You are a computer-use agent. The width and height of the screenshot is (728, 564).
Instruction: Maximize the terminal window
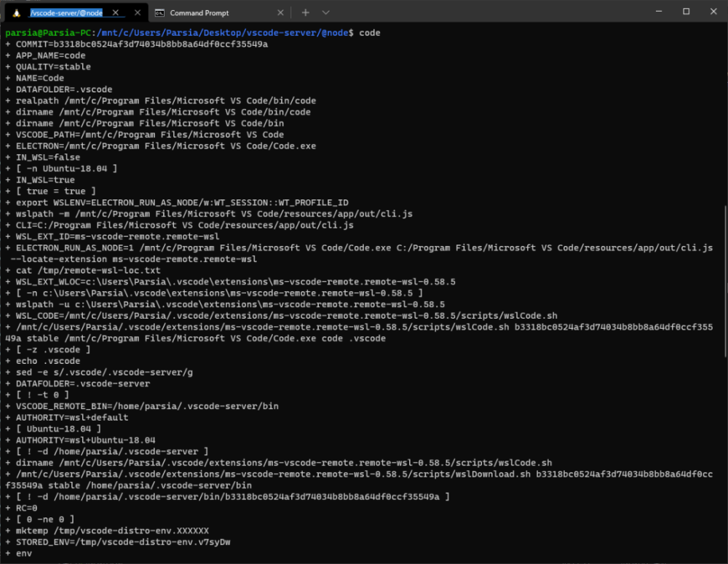tap(686, 12)
